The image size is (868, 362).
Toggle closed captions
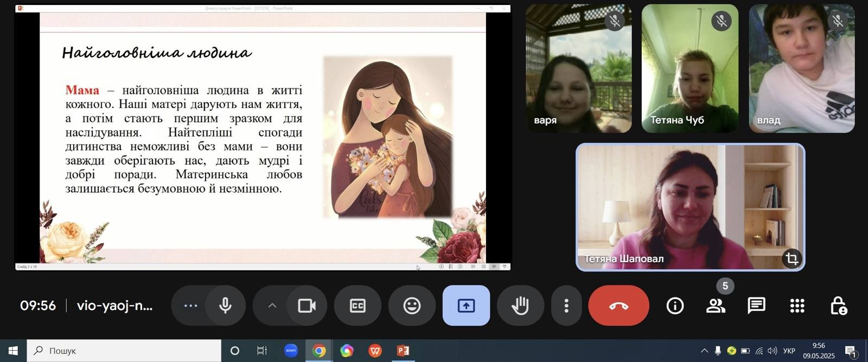coord(358,306)
